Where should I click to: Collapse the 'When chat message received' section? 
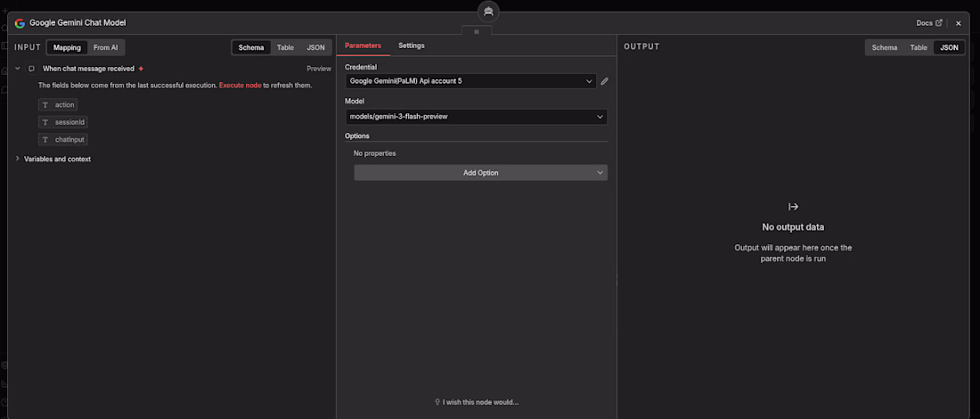tap(18, 69)
